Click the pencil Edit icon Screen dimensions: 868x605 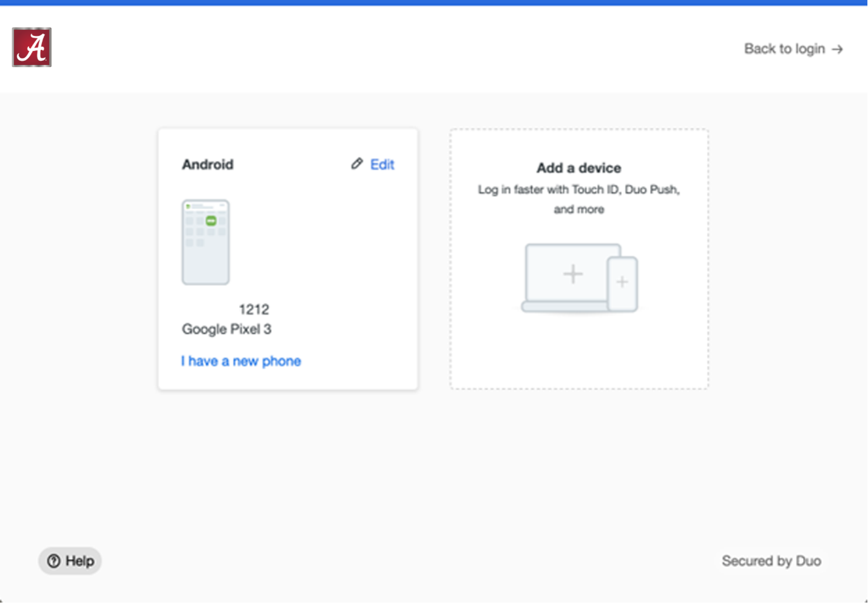point(357,164)
